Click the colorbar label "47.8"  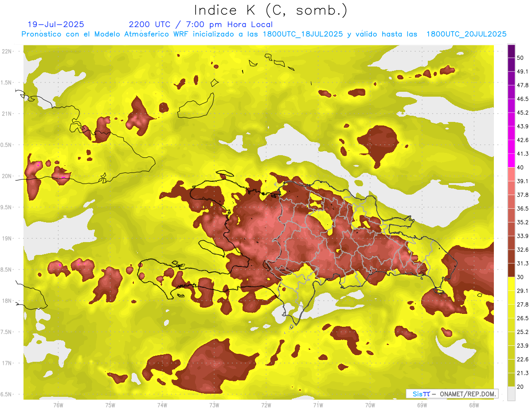[x=522, y=85]
